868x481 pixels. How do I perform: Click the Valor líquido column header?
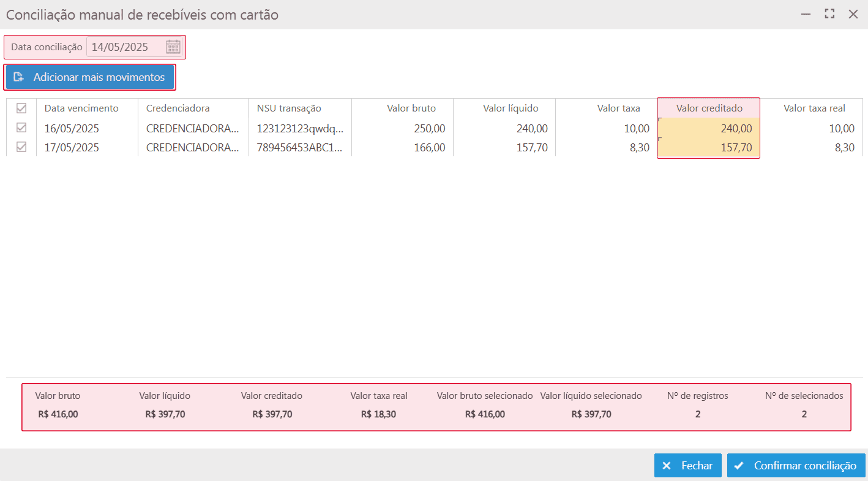[511, 108]
